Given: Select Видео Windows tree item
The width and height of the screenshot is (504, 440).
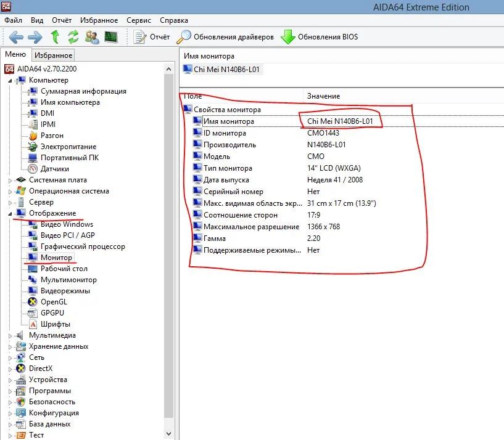Looking at the screenshot, I should click(x=67, y=224).
